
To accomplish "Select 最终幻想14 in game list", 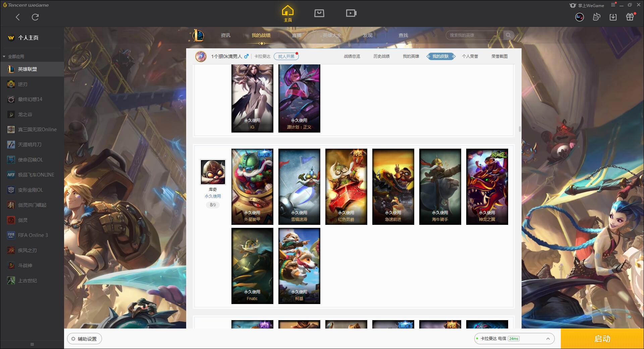I will pyautogui.click(x=32, y=99).
